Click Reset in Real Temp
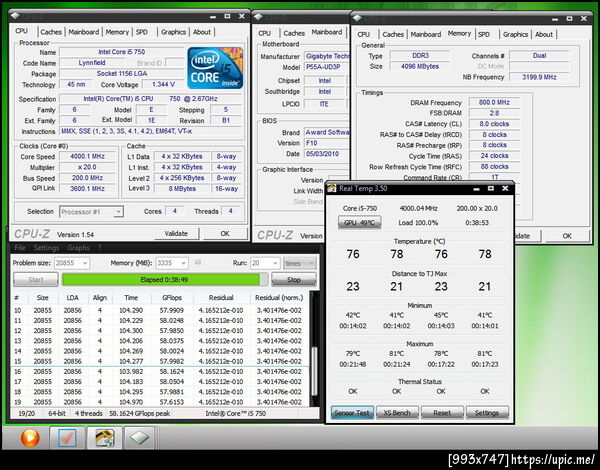The height and width of the screenshot is (470, 600). (442, 413)
